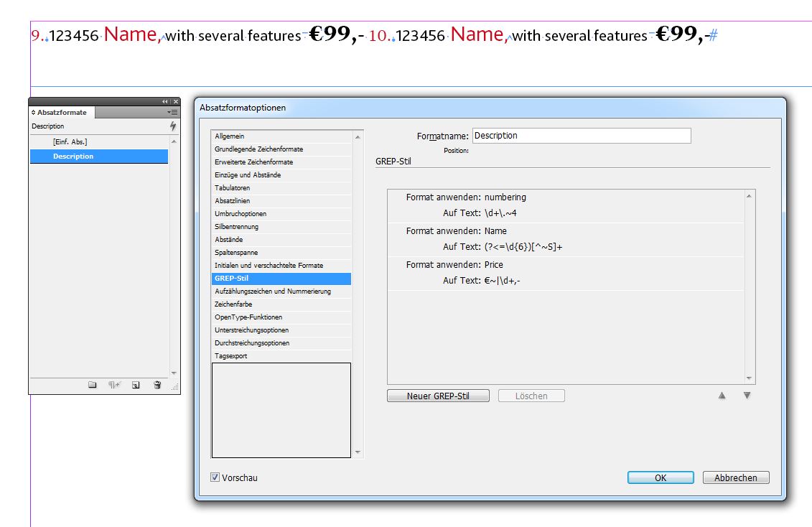812x527 pixels.
Task: Change applied format 'Price'
Action: 493,264
